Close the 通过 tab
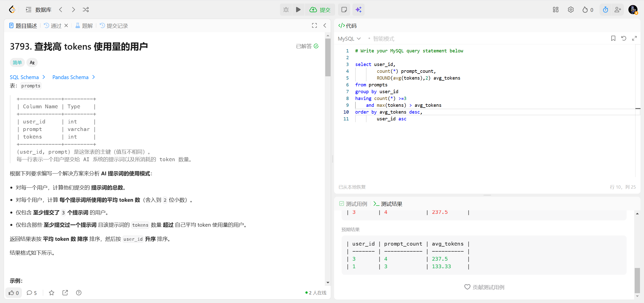 coord(66,25)
